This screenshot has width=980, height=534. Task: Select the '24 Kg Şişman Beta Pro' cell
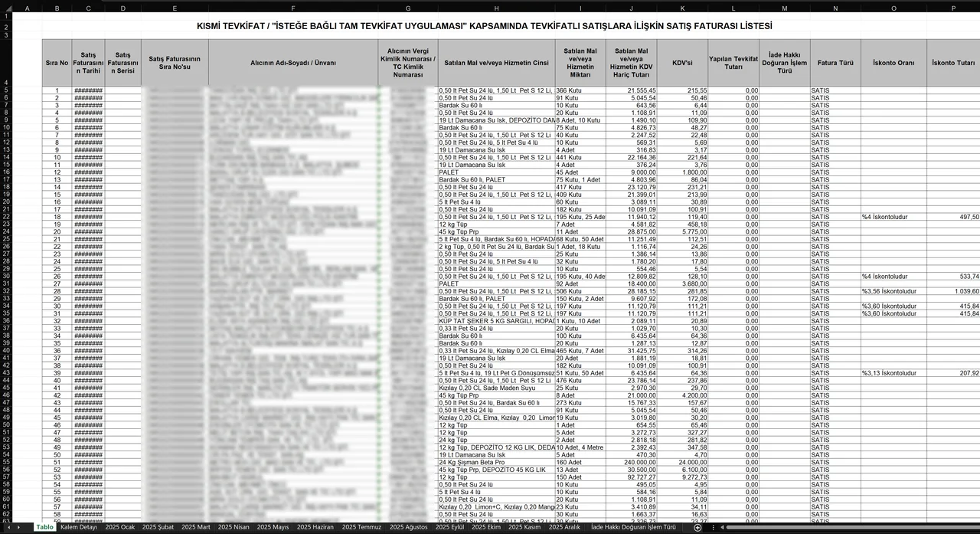pyautogui.click(x=496, y=463)
